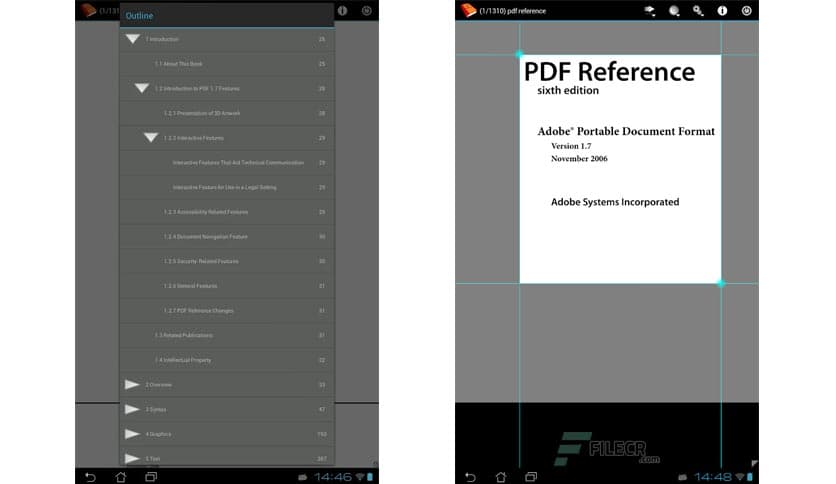Image resolution: width=836 pixels, height=484 pixels.
Task: Click the power icon in right viewer toolbar
Action: click(x=746, y=11)
